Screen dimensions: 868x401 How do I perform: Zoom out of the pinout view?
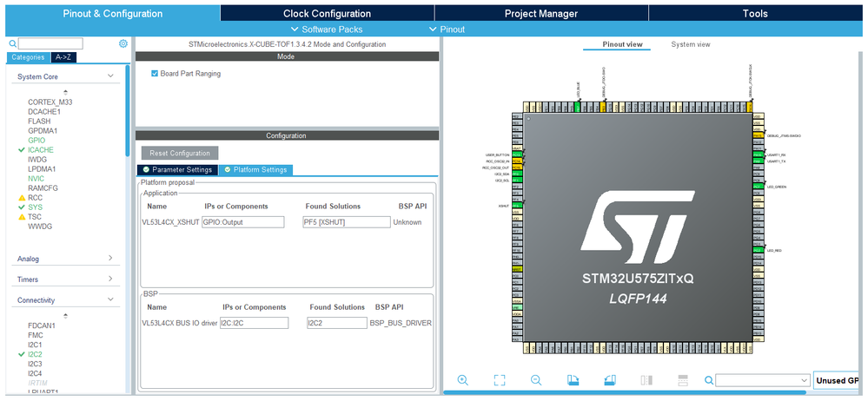coord(536,380)
